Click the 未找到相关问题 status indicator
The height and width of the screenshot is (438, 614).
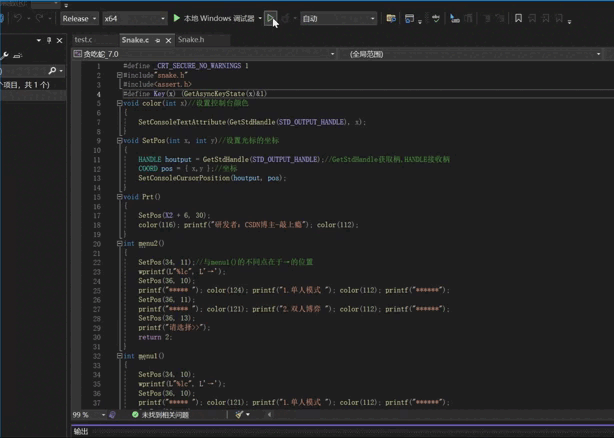point(160,414)
